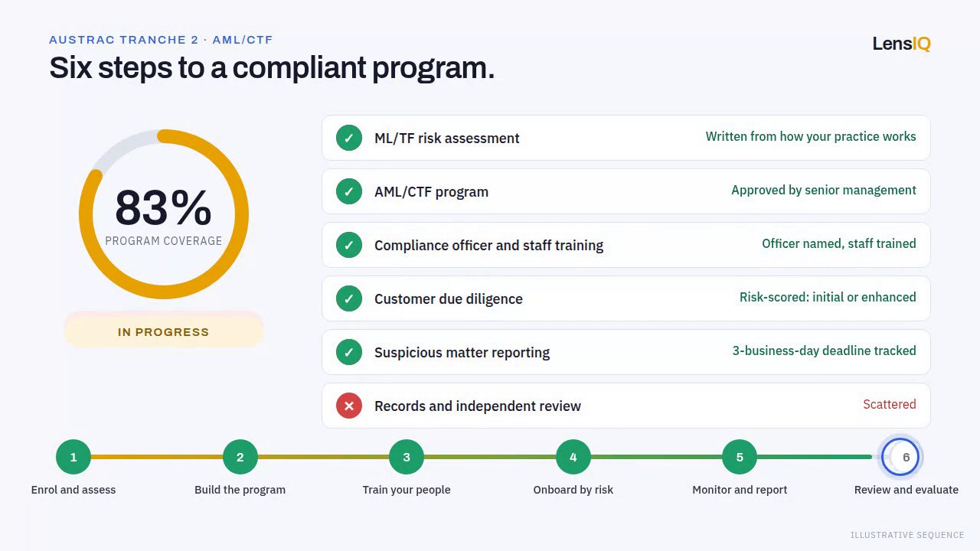
Task: Select step 3 circle on the timeline
Action: click(x=407, y=457)
